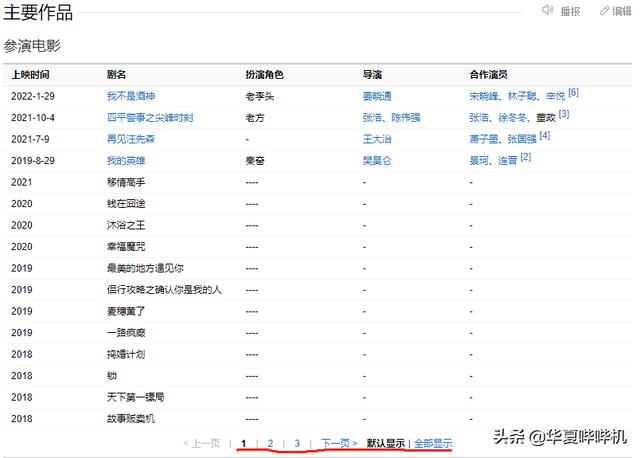This screenshot has width=640, height=458.
Task: Click the date 2021-7-9
Action: point(30,139)
